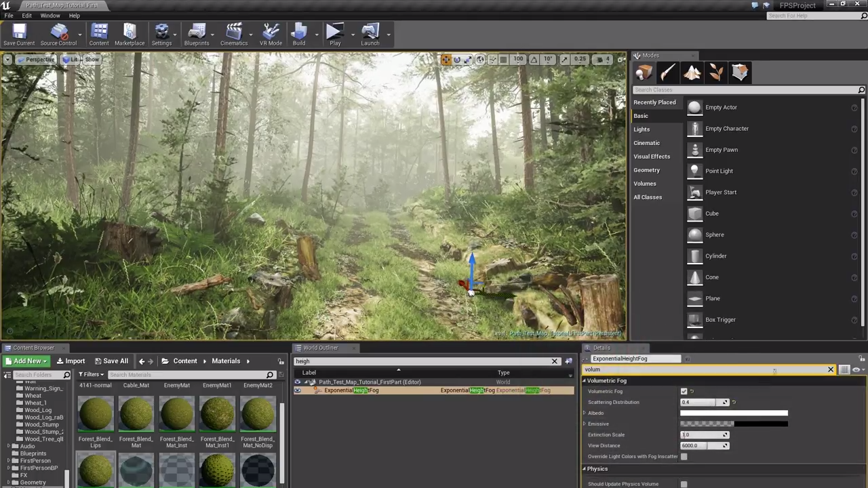Open the Marketplace panel
The image size is (868, 488).
pyautogui.click(x=129, y=33)
